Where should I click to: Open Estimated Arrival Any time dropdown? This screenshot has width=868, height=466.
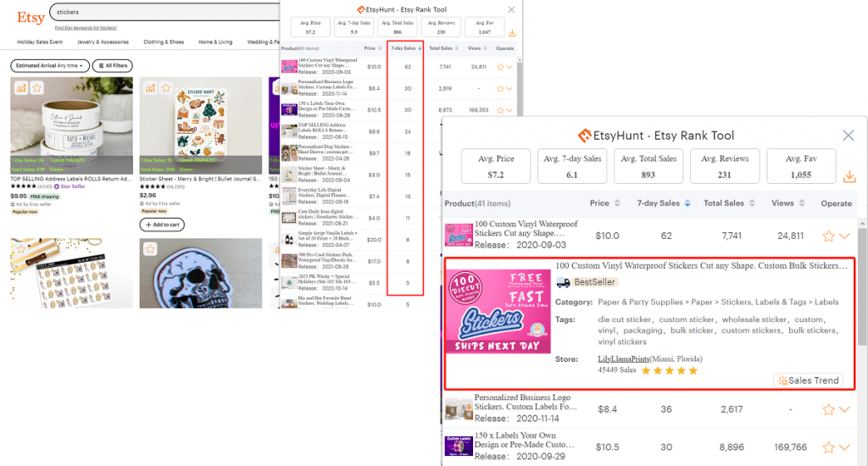pyautogui.click(x=50, y=65)
